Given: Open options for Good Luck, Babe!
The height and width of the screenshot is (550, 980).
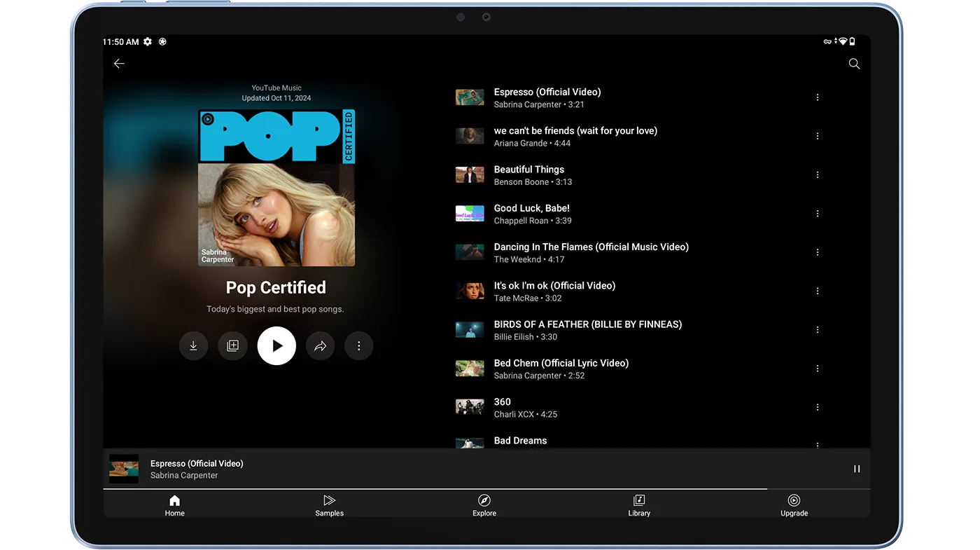Looking at the screenshot, I should pyautogui.click(x=817, y=214).
